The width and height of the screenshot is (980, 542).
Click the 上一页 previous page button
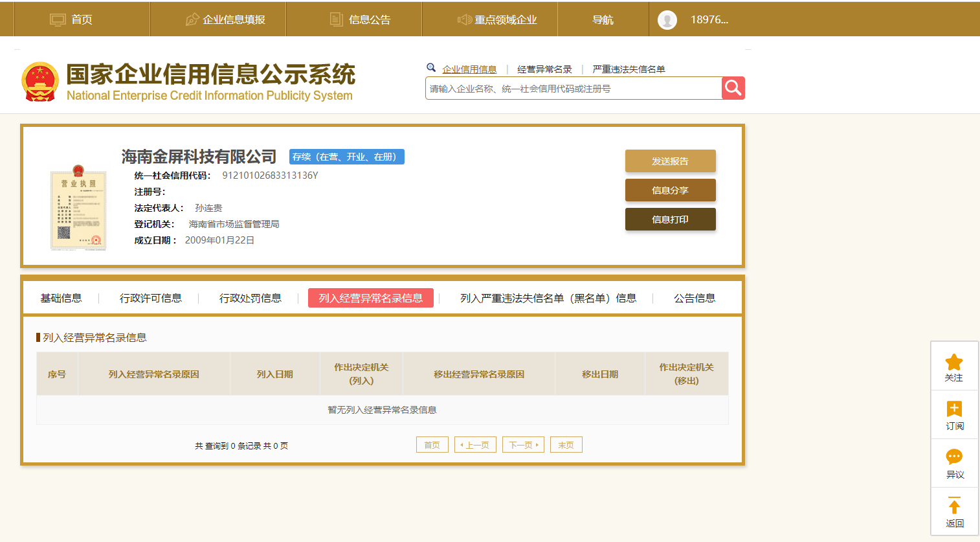click(x=476, y=445)
